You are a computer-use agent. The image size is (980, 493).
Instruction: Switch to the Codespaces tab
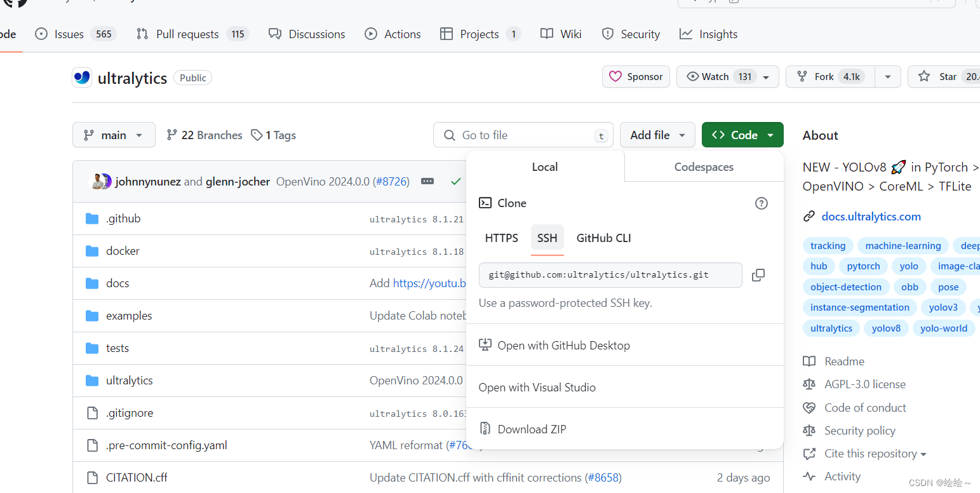tap(704, 167)
